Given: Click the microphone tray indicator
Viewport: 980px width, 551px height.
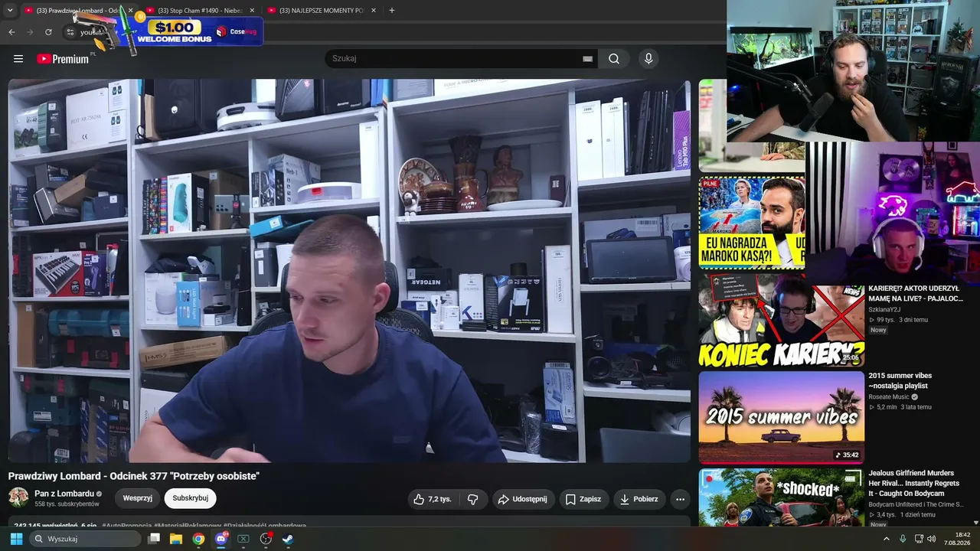Looking at the screenshot, I should pos(903,539).
